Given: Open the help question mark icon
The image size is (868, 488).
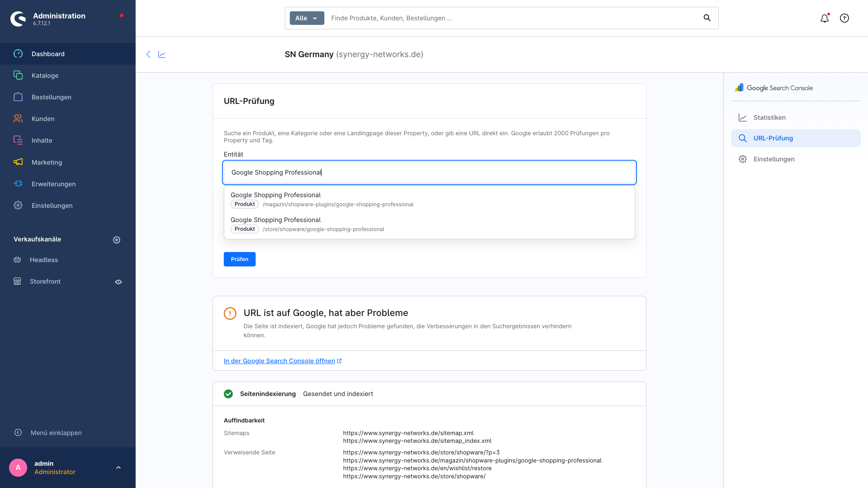Looking at the screenshot, I should 844,18.
